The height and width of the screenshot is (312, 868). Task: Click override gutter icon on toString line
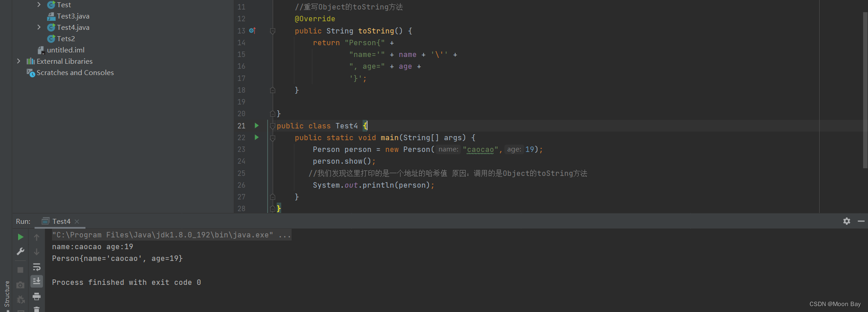[252, 31]
